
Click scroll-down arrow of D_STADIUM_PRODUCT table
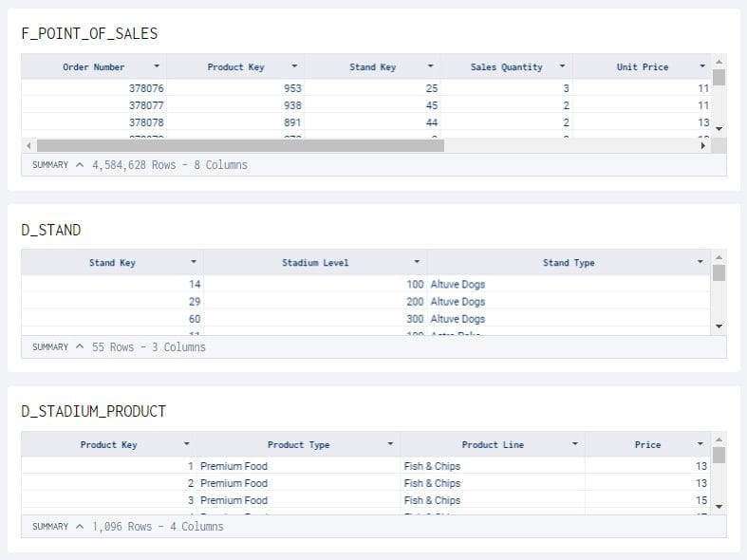pyautogui.click(x=719, y=507)
